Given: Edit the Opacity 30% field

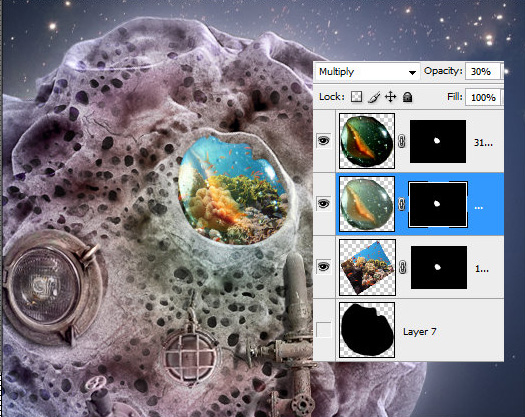Looking at the screenshot, I should 482,71.
